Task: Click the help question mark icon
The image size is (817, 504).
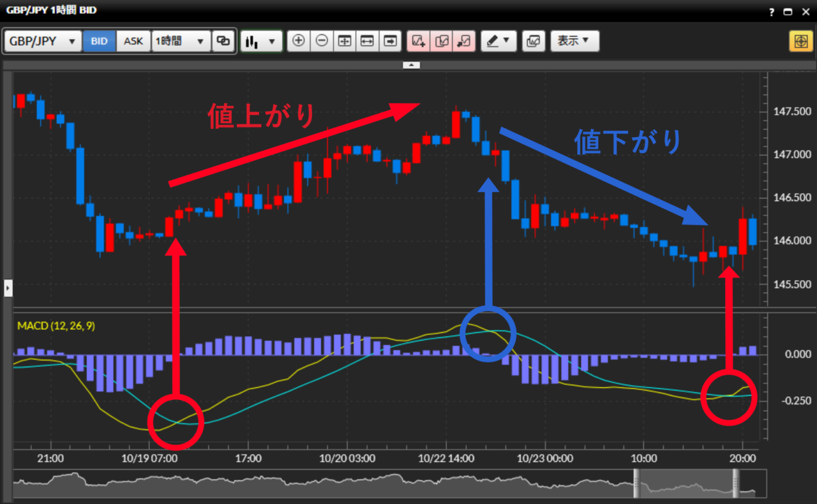Action: pos(772,11)
